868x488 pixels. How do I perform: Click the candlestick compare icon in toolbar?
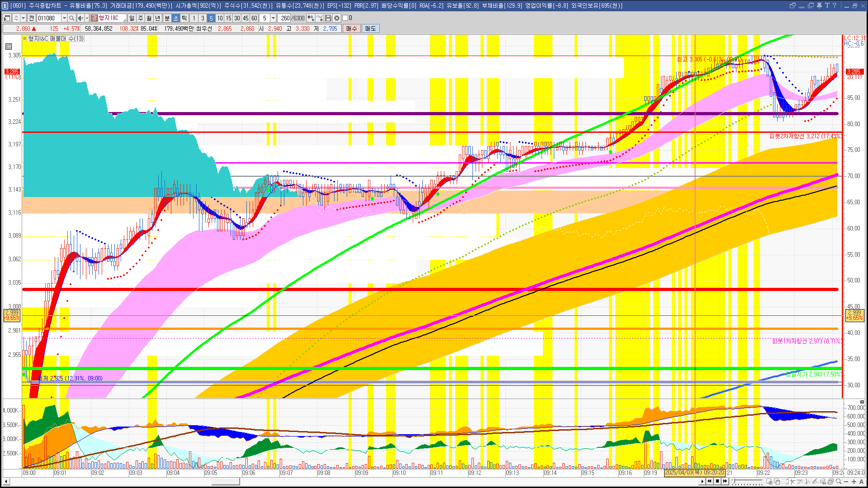311,18
